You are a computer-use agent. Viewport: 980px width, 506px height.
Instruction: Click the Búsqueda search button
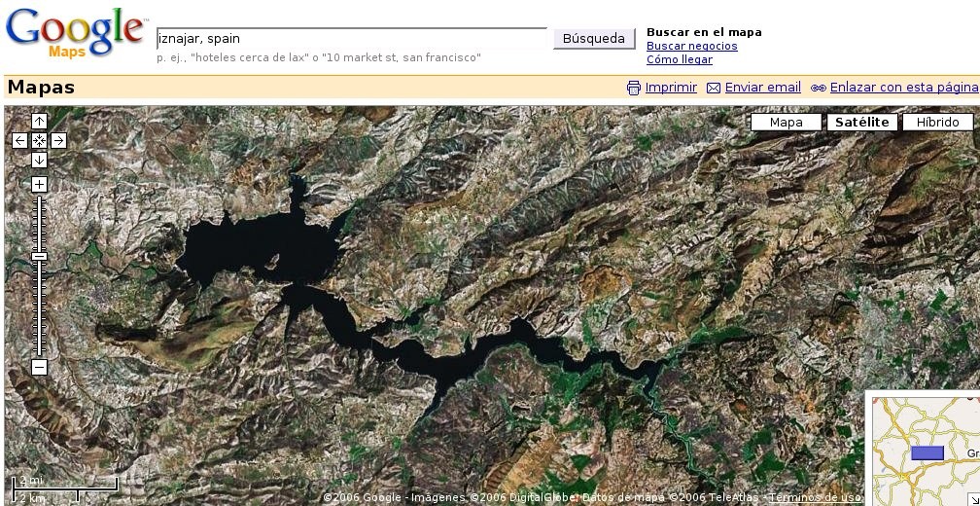tap(594, 39)
